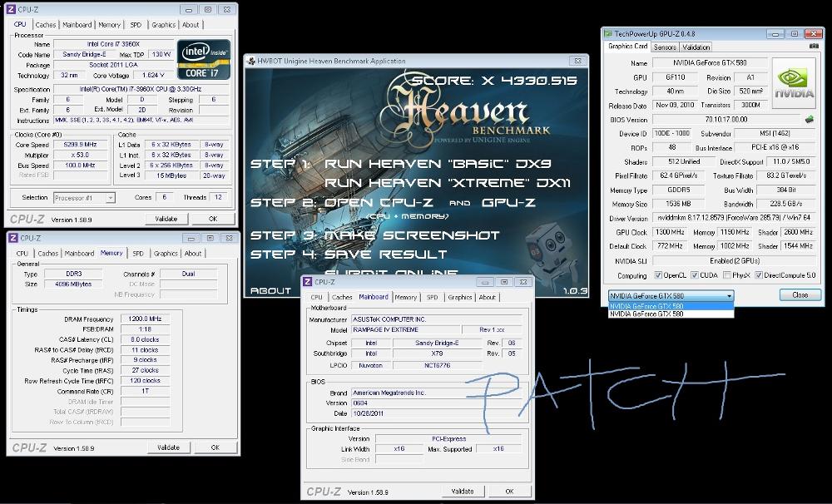Viewport: 832px width, 504px height.
Task: Click the robot mascot in Heaven window
Action: point(550,255)
